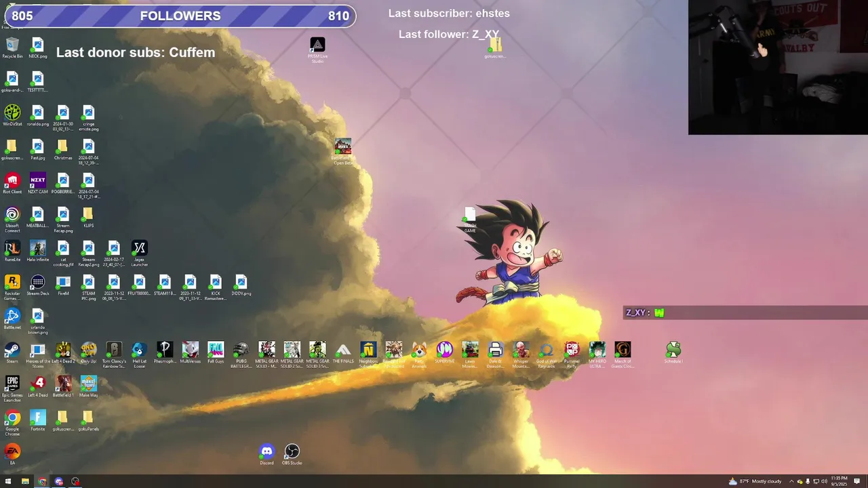Select the Left 4 Dead 2 icon
Viewport: 868px width, 488px height.
coord(63,352)
